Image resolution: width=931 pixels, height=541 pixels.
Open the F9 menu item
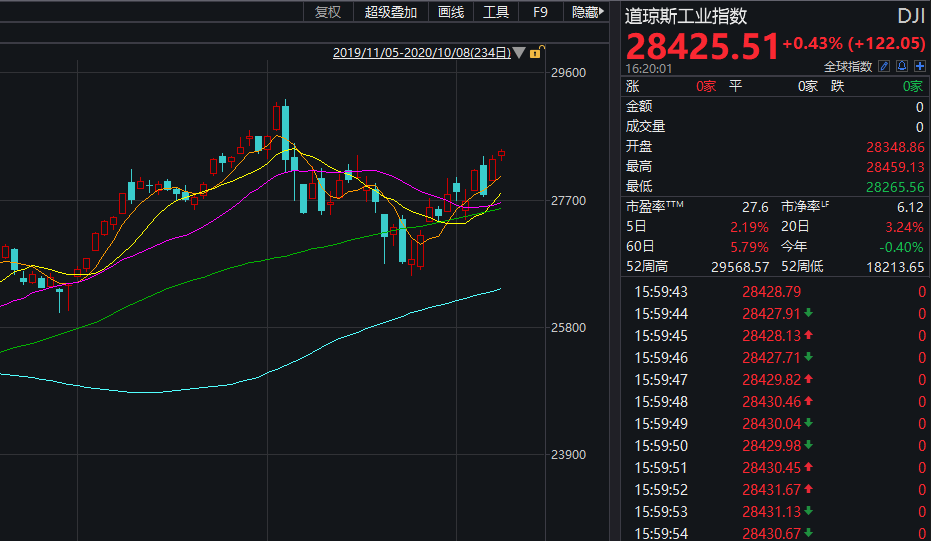540,12
